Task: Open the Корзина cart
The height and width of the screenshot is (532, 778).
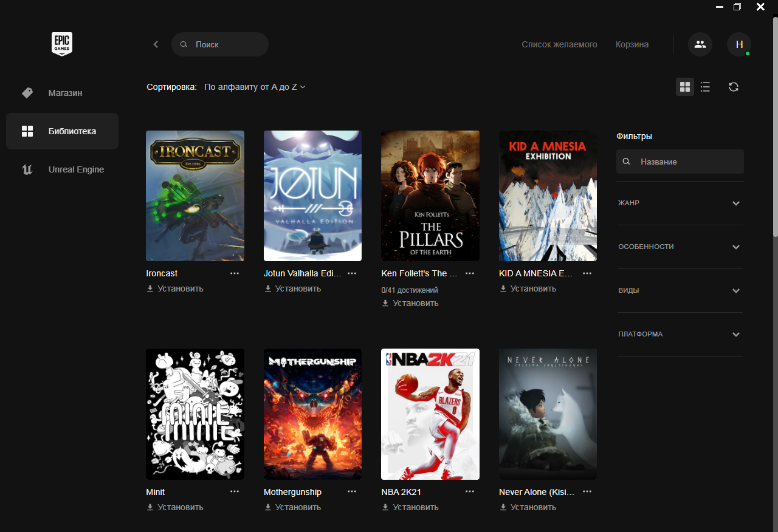Action: click(632, 44)
